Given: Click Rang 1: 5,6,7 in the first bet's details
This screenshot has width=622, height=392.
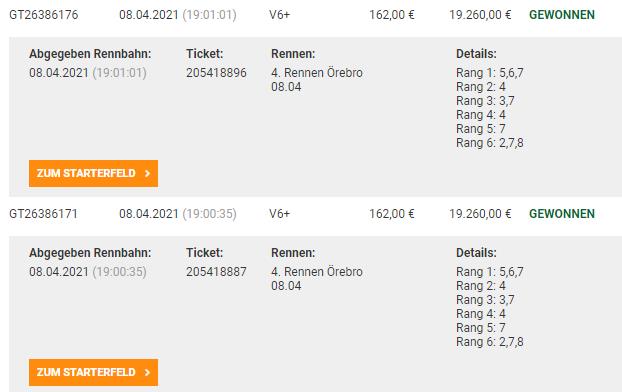Looking at the screenshot, I should [490, 73].
